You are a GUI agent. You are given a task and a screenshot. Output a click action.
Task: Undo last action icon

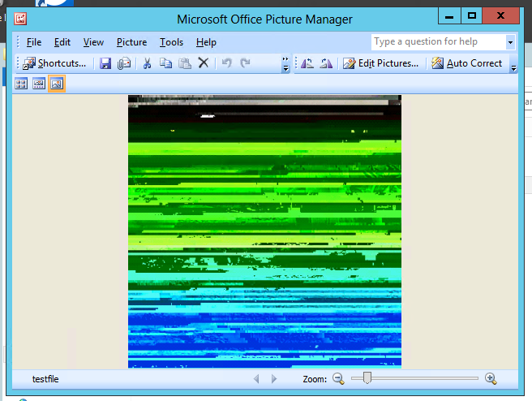pos(226,63)
